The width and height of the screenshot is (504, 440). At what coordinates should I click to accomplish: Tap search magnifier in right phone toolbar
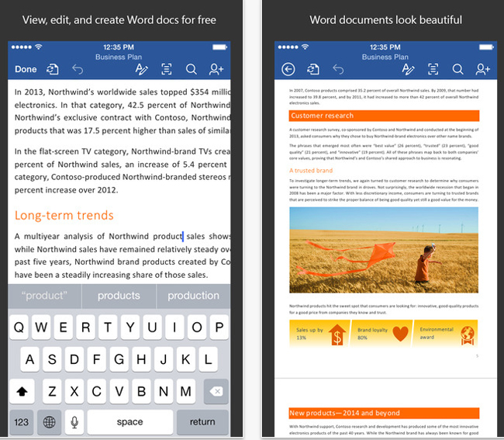pyautogui.click(x=457, y=69)
